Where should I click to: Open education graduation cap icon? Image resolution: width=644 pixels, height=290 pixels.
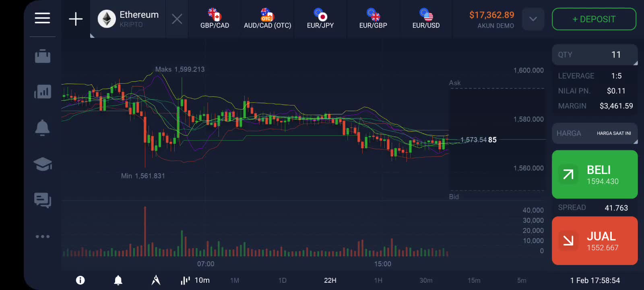pyautogui.click(x=43, y=164)
